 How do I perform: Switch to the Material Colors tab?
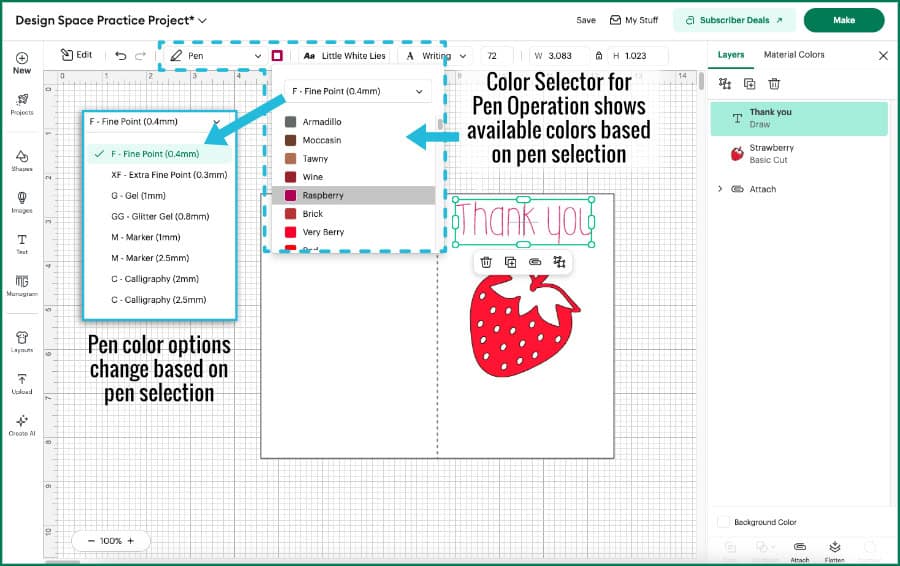click(x=794, y=55)
